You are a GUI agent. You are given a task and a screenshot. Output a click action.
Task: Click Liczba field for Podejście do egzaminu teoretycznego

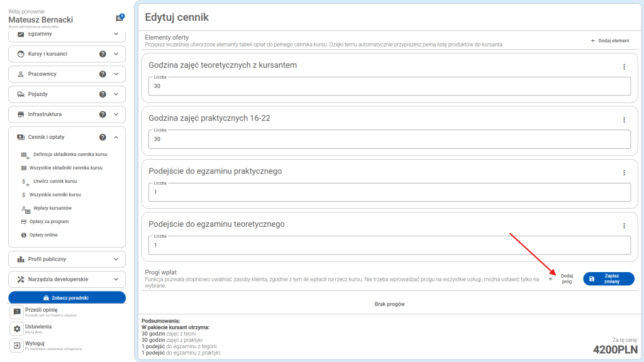(390, 244)
